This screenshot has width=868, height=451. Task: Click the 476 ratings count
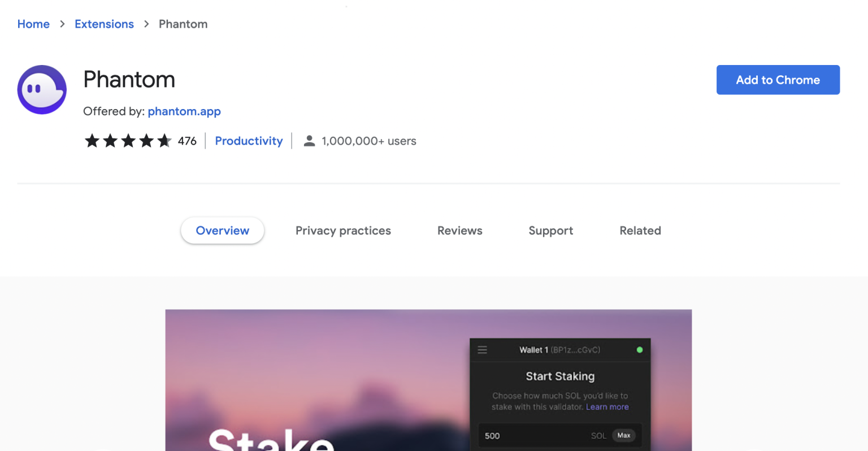[x=187, y=141]
